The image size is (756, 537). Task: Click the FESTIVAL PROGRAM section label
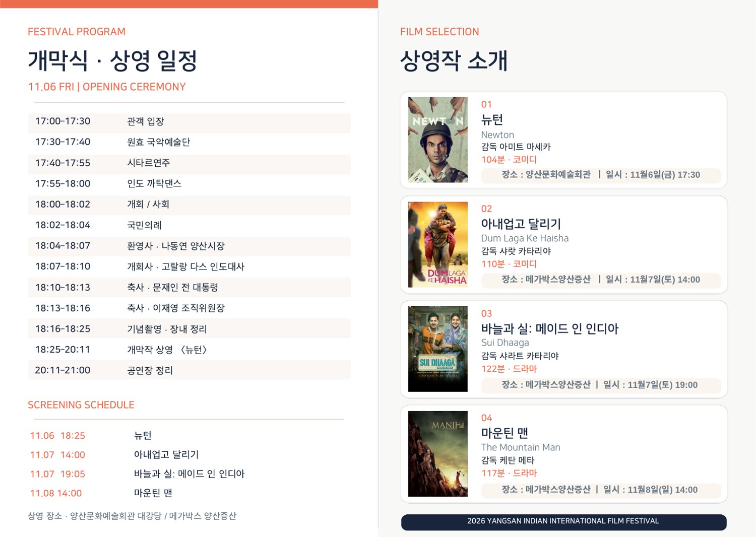pos(77,32)
